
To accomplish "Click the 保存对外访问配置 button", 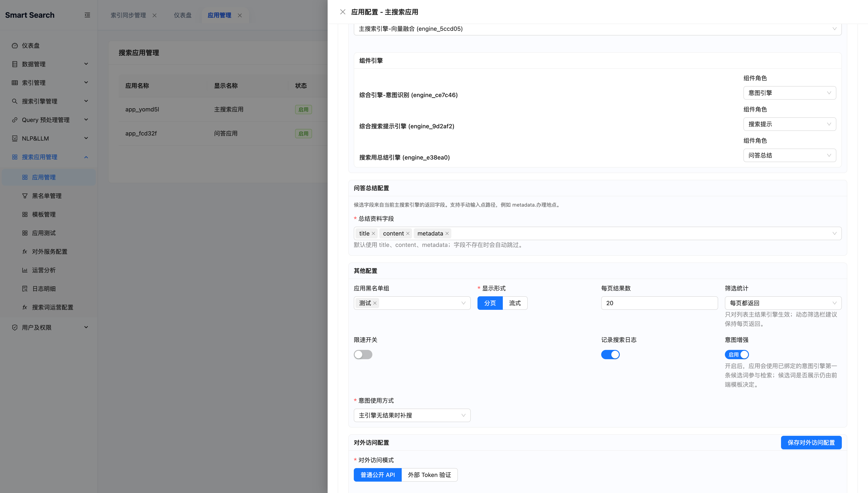I will pyautogui.click(x=811, y=443).
